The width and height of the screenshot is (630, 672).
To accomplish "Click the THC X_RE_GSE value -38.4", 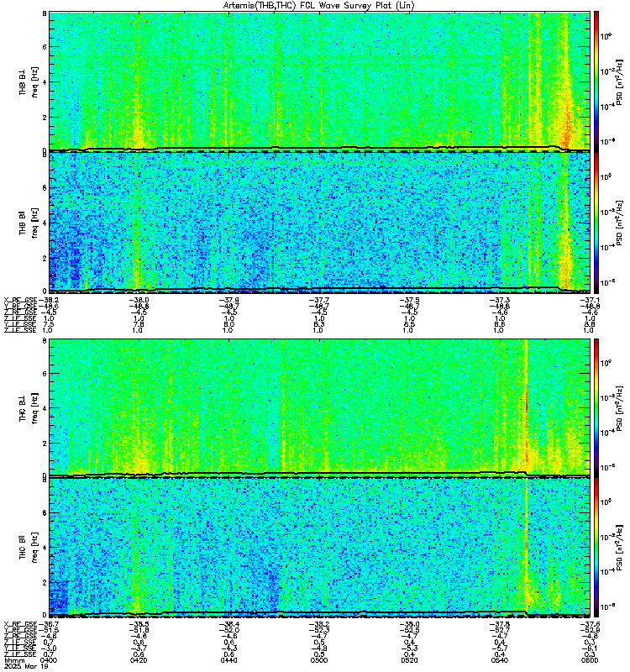I will (228, 624).
